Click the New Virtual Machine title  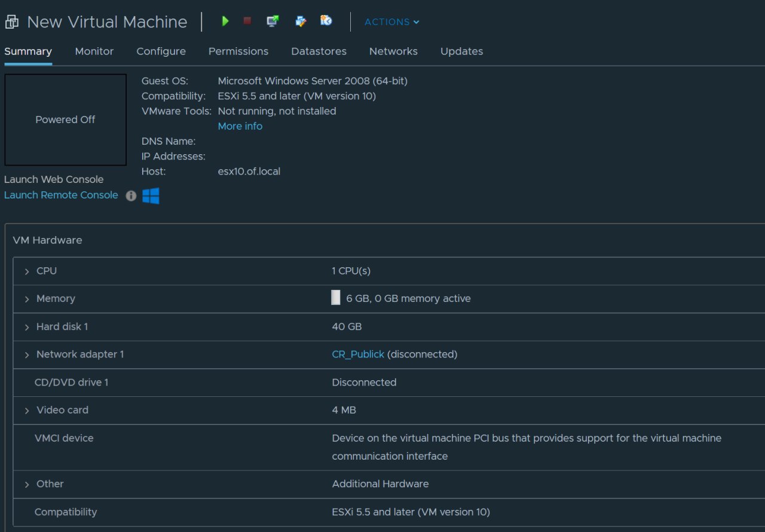point(107,22)
